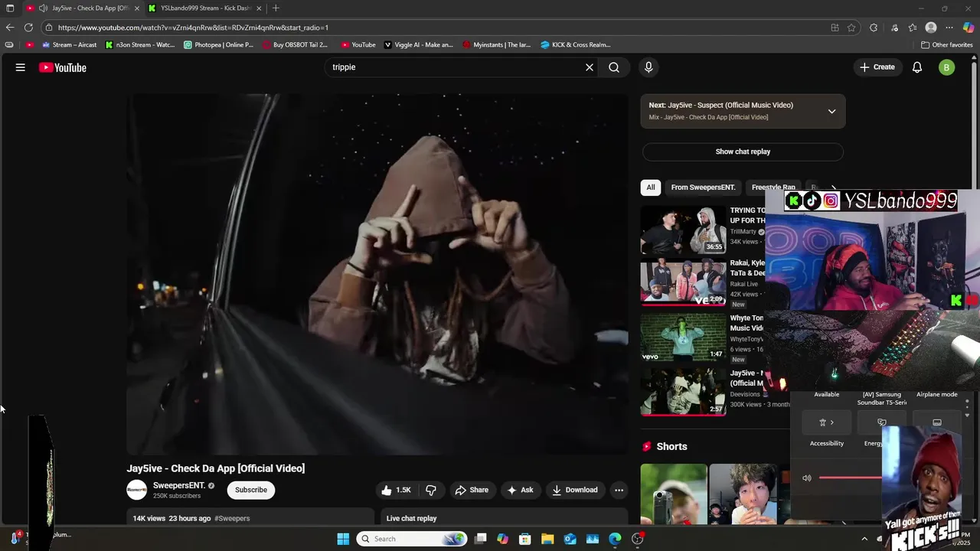This screenshot has width=980, height=551.
Task: Dislike the video with thumbs down
Action: [x=431, y=490]
